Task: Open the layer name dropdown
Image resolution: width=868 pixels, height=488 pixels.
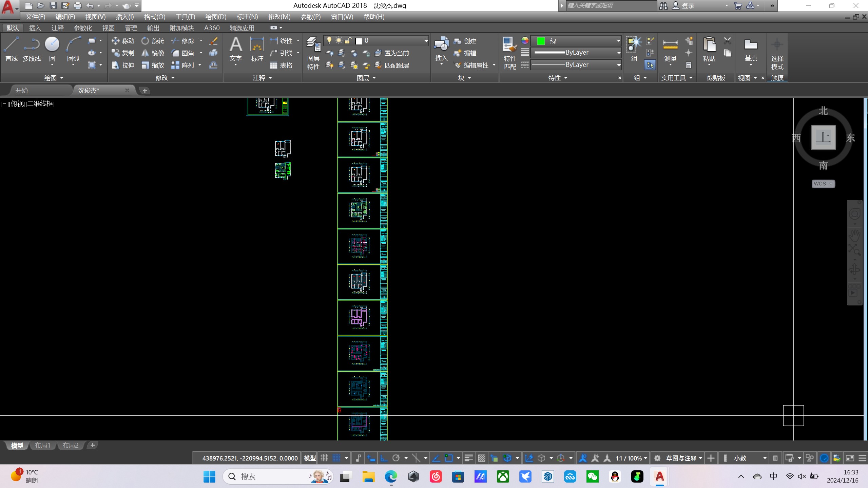Action: 426,41
